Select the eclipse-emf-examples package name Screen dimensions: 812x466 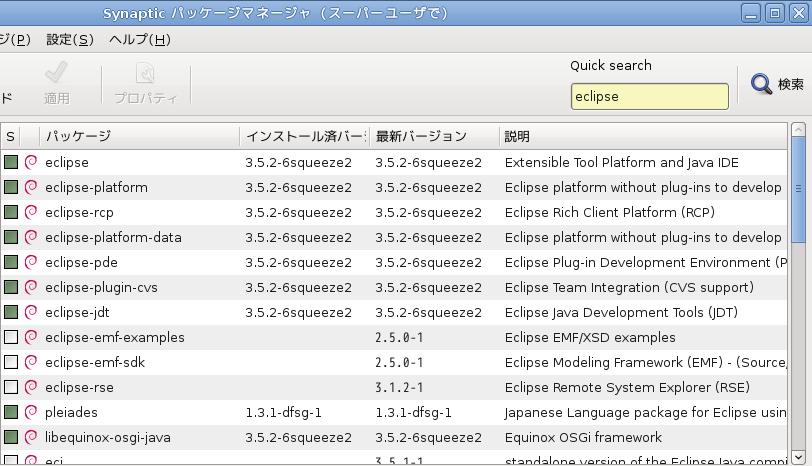[x=114, y=337]
